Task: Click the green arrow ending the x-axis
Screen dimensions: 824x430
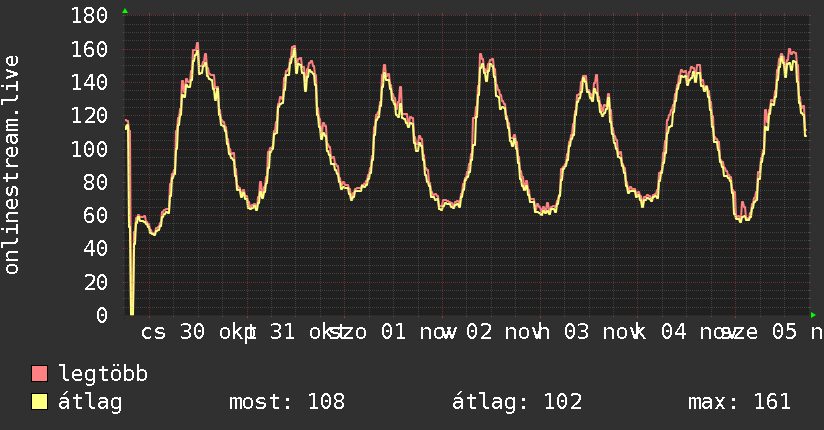Action: pos(813,316)
